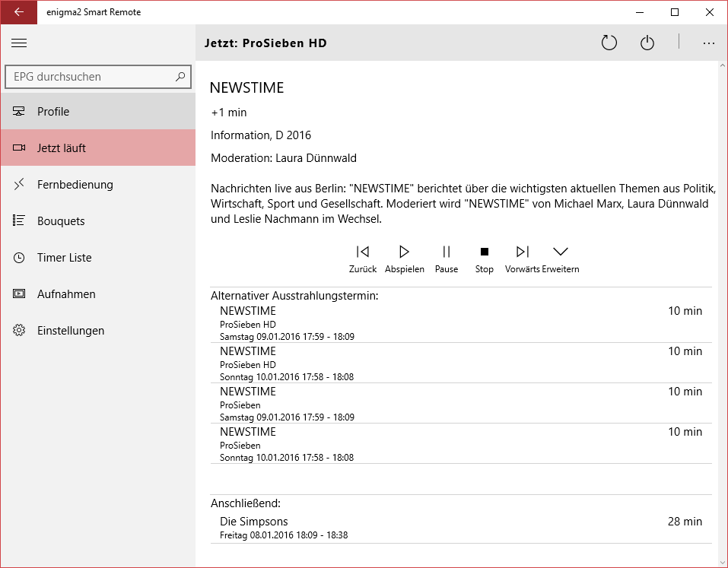Click the refresh icon in the title bar
The height and width of the screenshot is (568, 728).
(x=609, y=43)
